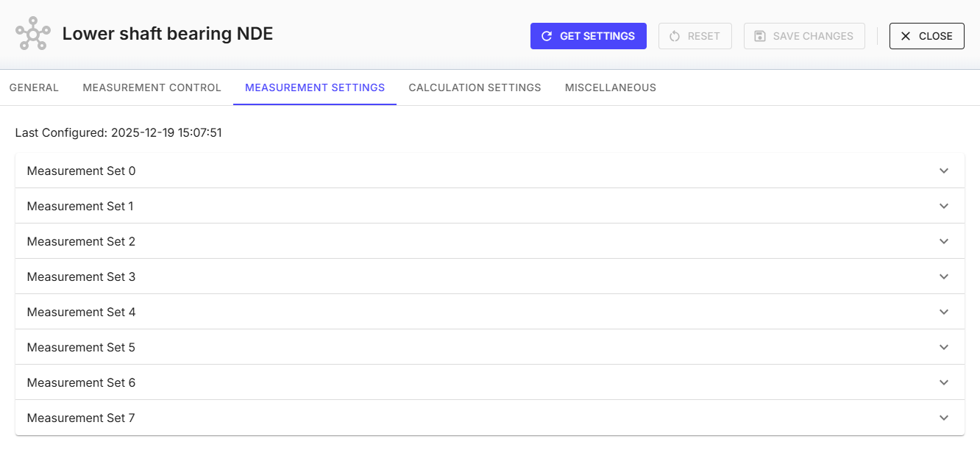Click the Measurement Set 6 row label

point(81,382)
